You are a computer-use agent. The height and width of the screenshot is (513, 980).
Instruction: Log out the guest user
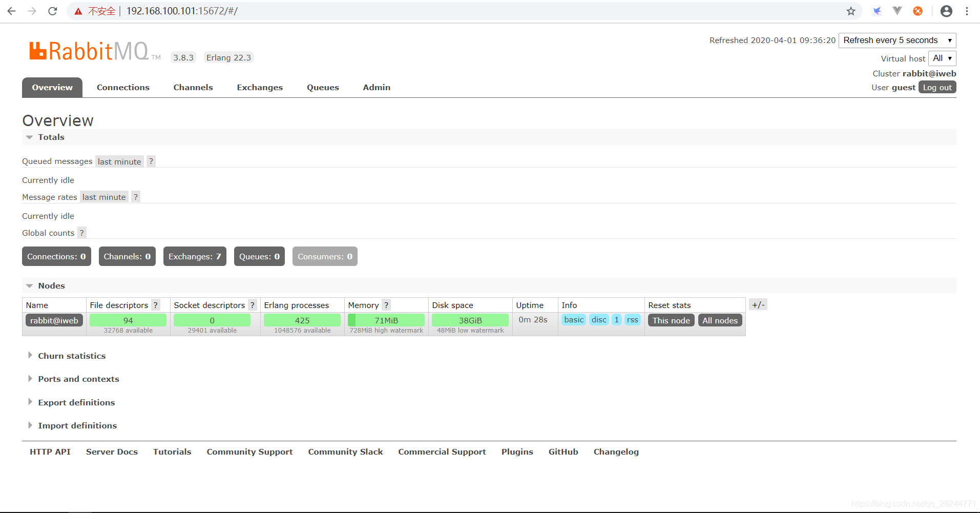pyautogui.click(x=937, y=87)
